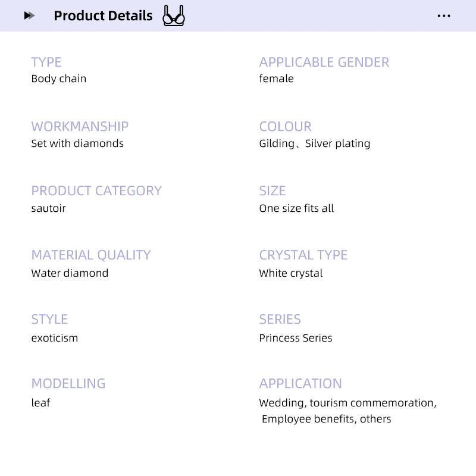This screenshot has width=476, height=476.
Task: Click Gilding, Silver plating value
Action: click(314, 143)
